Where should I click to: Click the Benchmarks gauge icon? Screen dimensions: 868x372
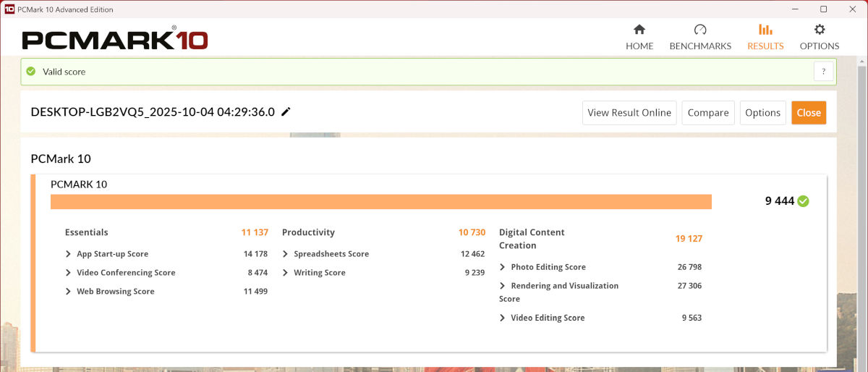(700, 30)
